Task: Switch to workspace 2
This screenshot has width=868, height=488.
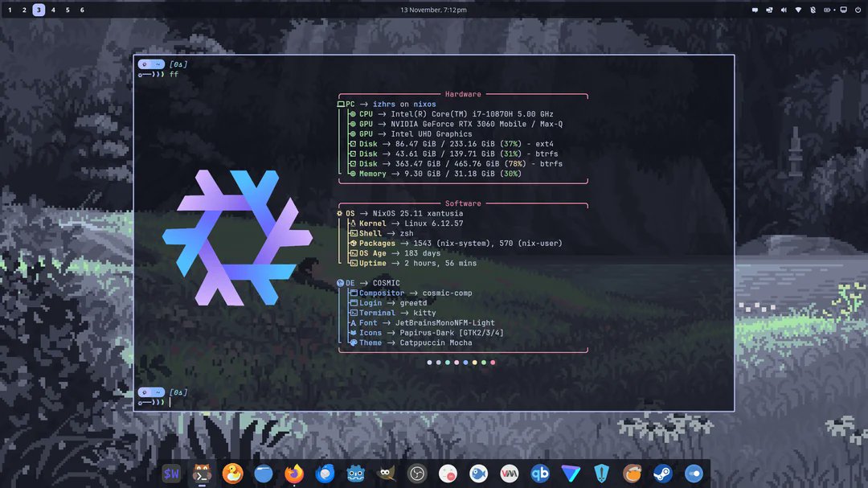Action: point(24,10)
